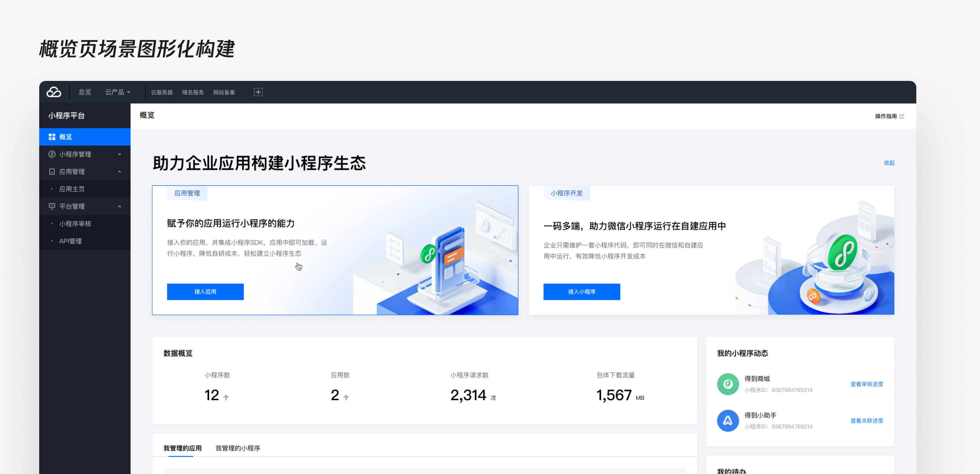Click the 小程序开发 card tag label

[566, 193]
